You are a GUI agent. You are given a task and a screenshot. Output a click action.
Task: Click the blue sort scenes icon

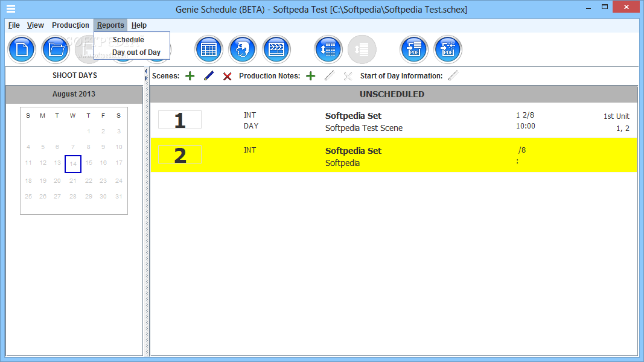[328, 49]
